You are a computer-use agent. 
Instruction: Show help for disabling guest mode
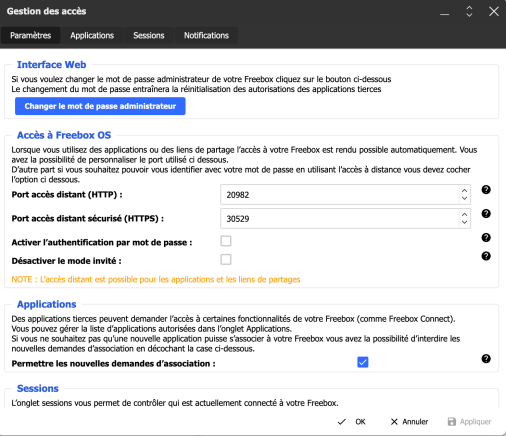pyautogui.click(x=486, y=256)
